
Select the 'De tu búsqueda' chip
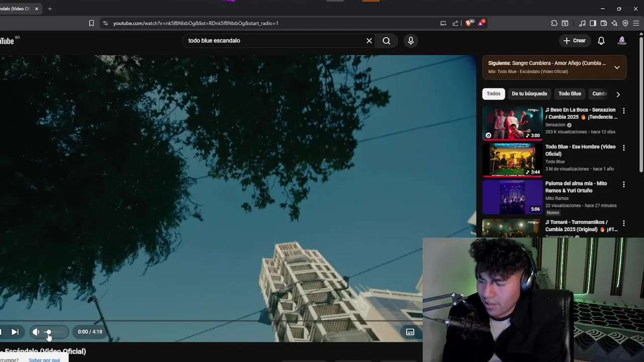[529, 94]
